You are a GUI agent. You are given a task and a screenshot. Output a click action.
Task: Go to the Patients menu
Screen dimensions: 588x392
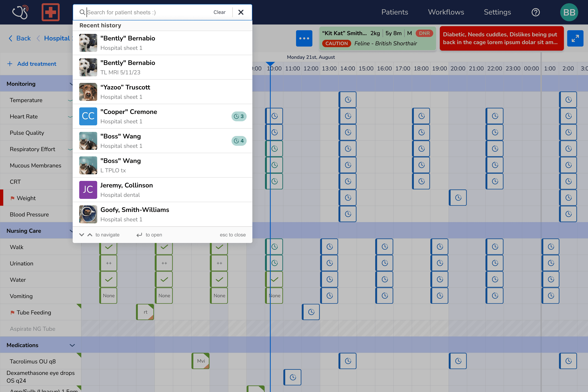pos(394,12)
